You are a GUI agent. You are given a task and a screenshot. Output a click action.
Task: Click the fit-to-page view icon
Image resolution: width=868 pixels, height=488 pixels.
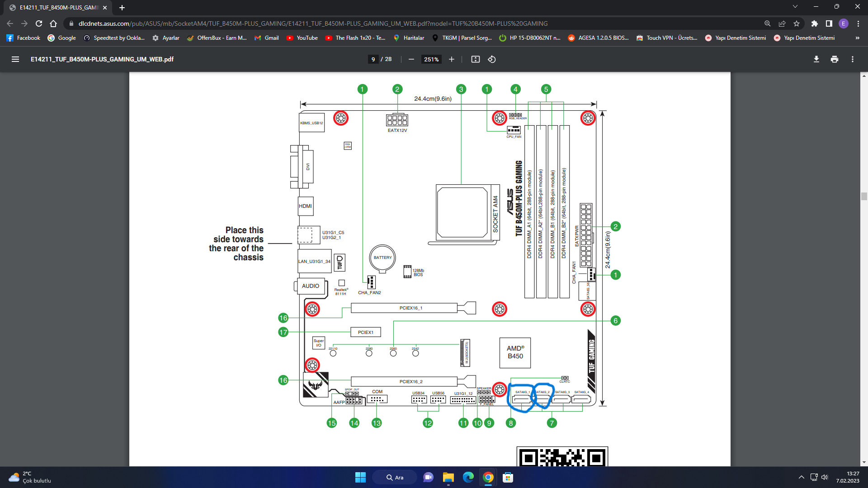click(475, 59)
